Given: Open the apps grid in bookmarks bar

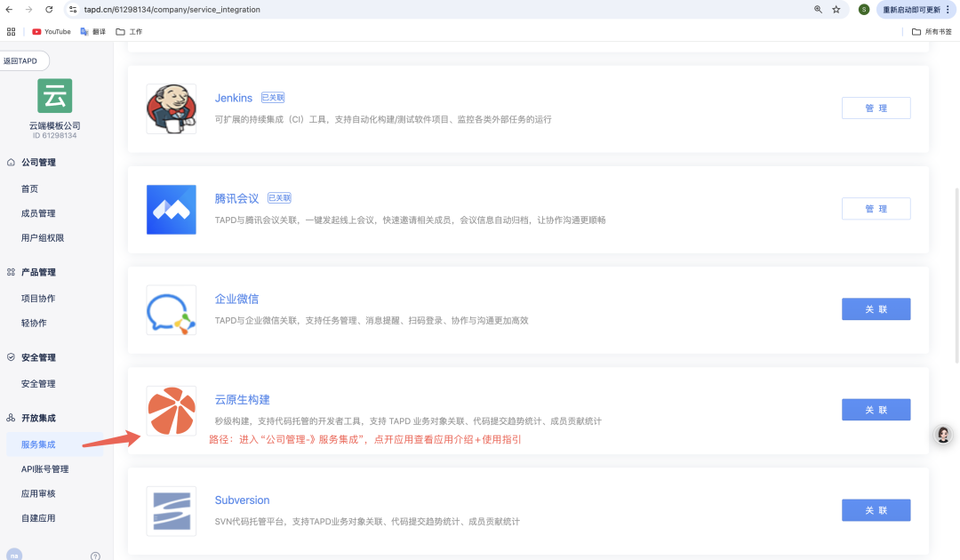Looking at the screenshot, I should click(11, 31).
